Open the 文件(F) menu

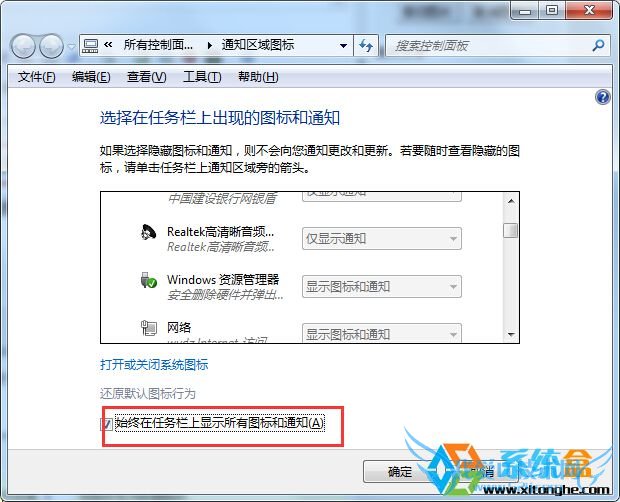[x=36, y=77]
